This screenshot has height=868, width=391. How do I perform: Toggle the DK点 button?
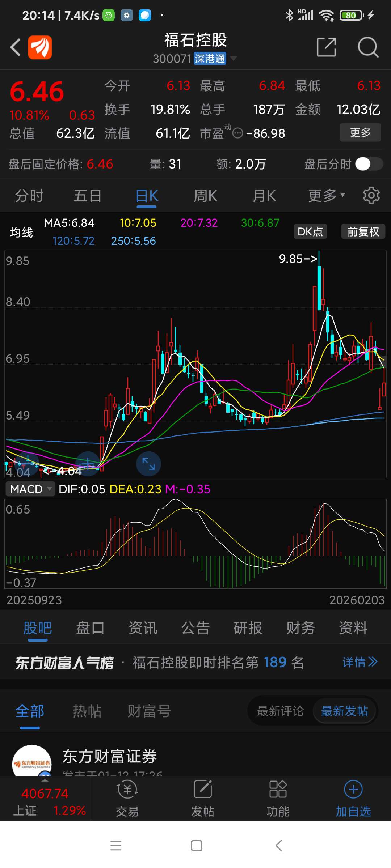tap(310, 231)
